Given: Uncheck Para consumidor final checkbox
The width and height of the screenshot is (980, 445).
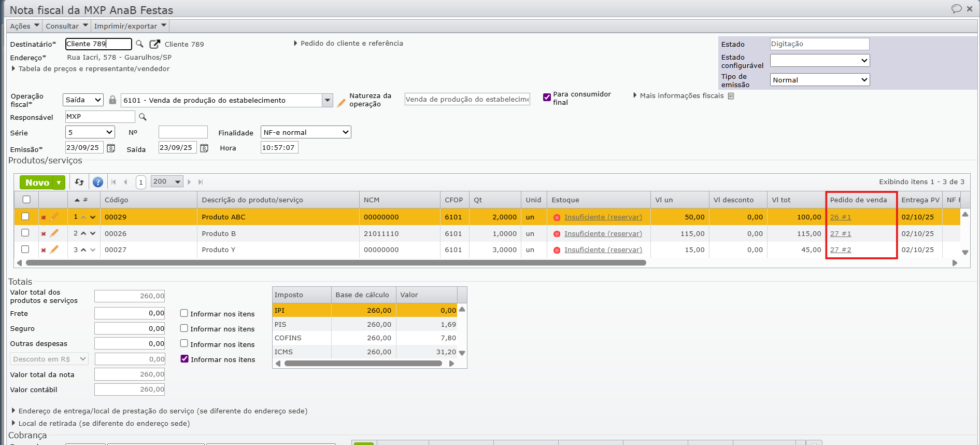Looking at the screenshot, I should pyautogui.click(x=547, y=97).
